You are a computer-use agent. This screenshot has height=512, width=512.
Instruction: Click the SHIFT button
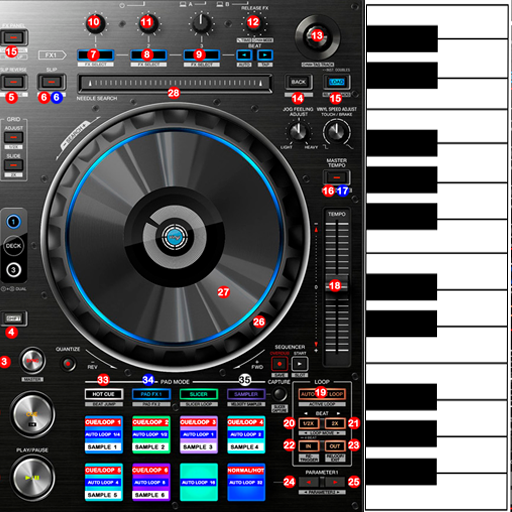coord(14,319)
